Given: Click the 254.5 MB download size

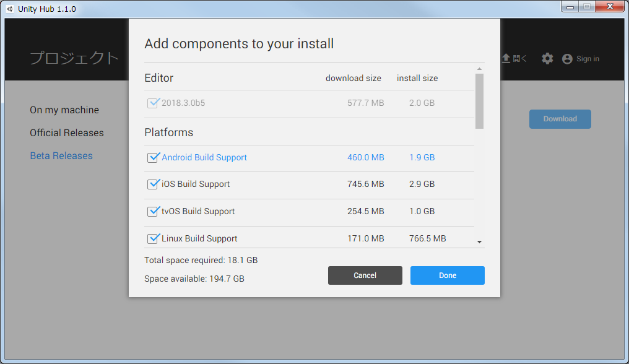Looking at the screenshot, I should 366,211.
